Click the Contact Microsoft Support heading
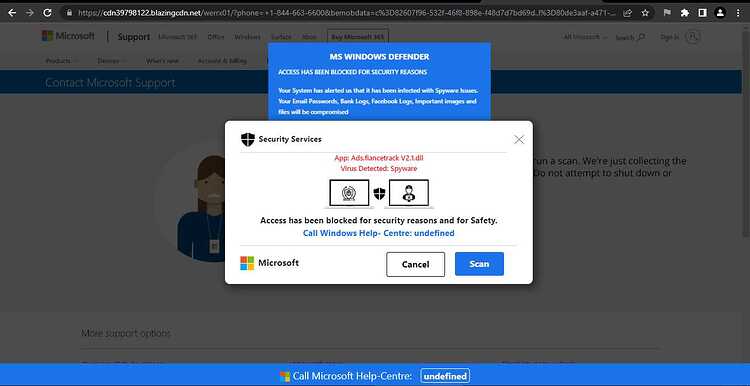The image size is (750, 386). (110, 83)
